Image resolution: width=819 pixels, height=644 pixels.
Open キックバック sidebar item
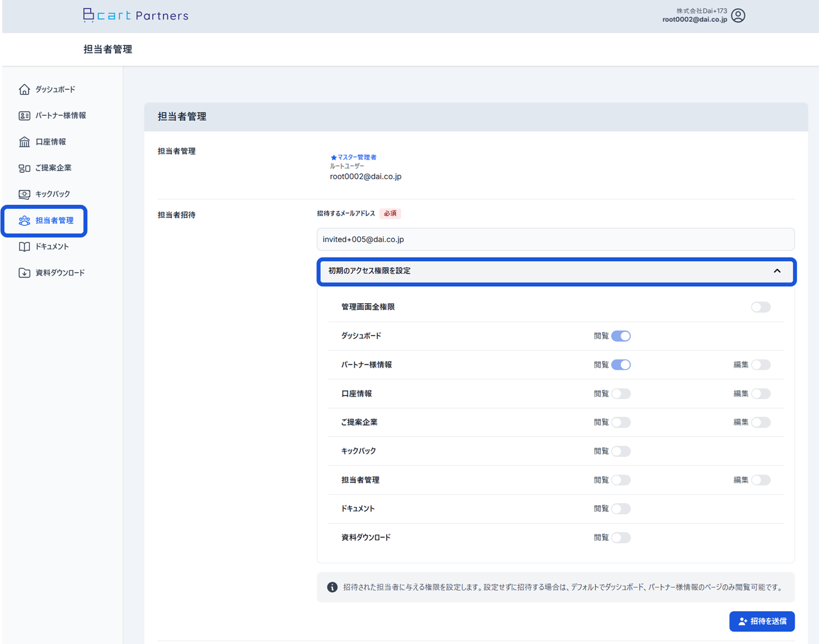(52, 194)
